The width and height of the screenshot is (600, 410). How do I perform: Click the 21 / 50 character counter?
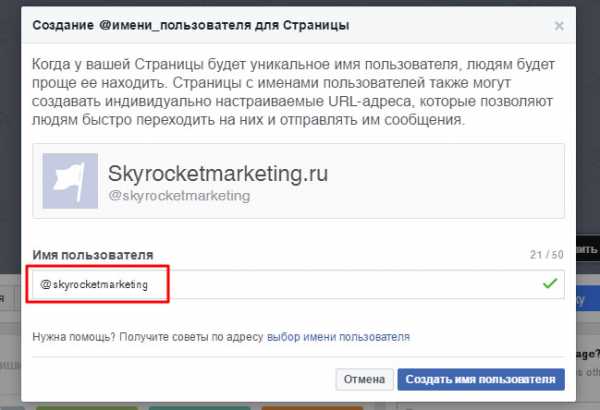pyautogui.click(x=546, y=255)
